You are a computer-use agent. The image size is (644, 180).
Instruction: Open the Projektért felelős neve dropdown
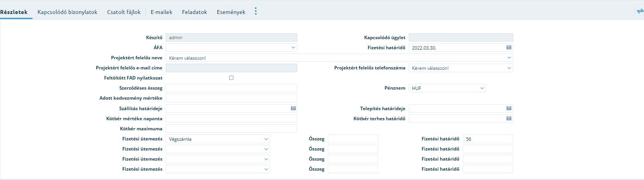pyautogui.click(x=339, y=58)
